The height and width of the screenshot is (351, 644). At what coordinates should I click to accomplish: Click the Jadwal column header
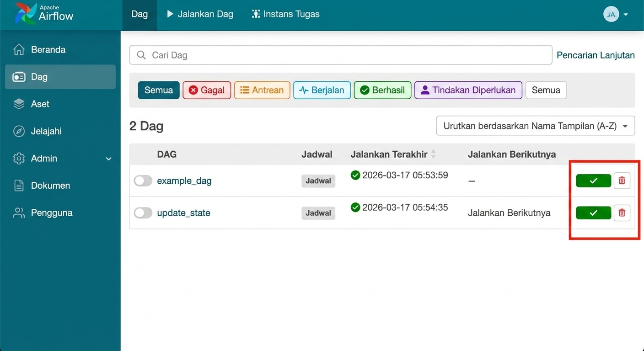(x=317, y=154)
